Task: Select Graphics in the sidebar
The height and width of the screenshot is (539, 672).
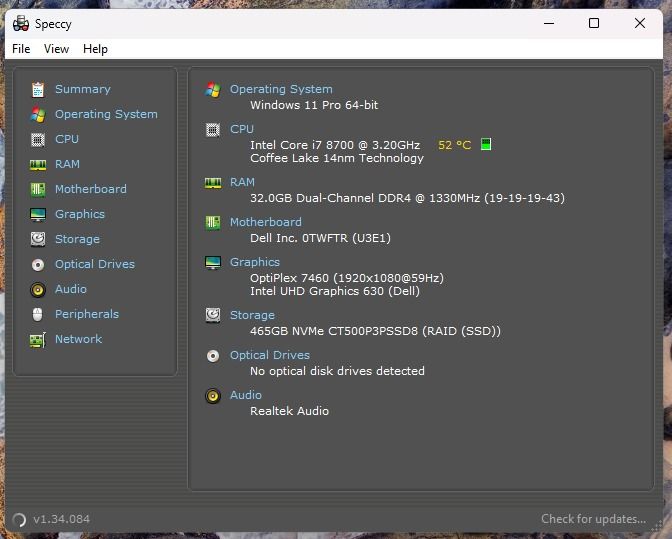Action: (x=80, y=214)
